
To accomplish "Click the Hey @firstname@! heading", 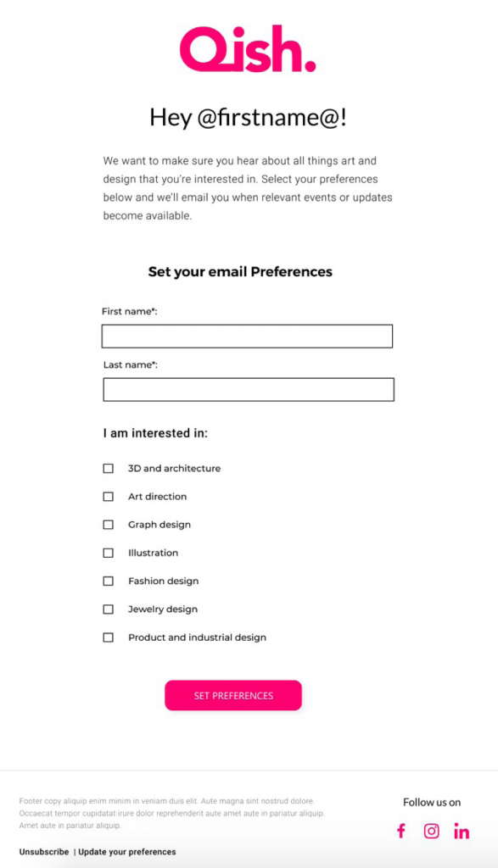I will (249, 117).
